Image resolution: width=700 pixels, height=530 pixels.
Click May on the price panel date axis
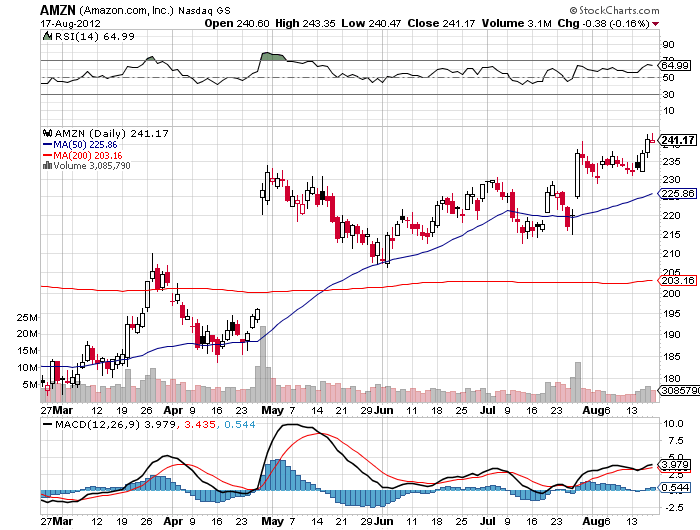[x=272, y=410]
